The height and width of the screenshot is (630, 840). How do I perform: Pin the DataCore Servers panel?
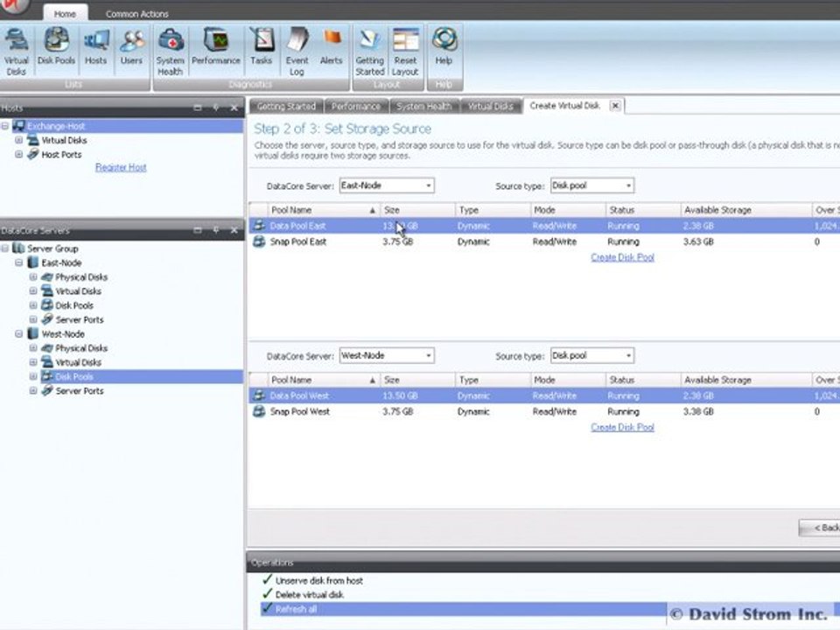[216, 230]
